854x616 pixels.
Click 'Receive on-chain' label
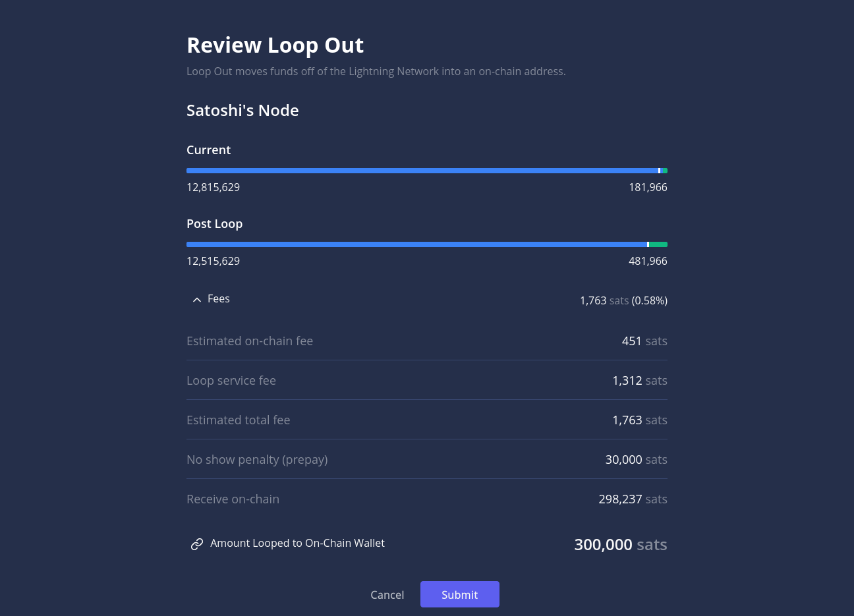click(233, 499)
